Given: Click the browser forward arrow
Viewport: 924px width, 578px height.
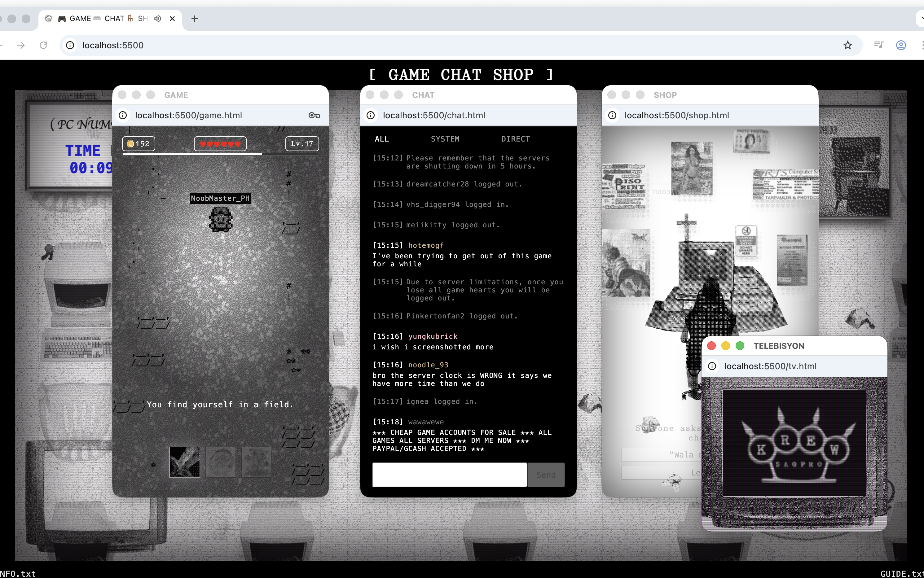Looking at the screenshot, I should coord(21,45).
